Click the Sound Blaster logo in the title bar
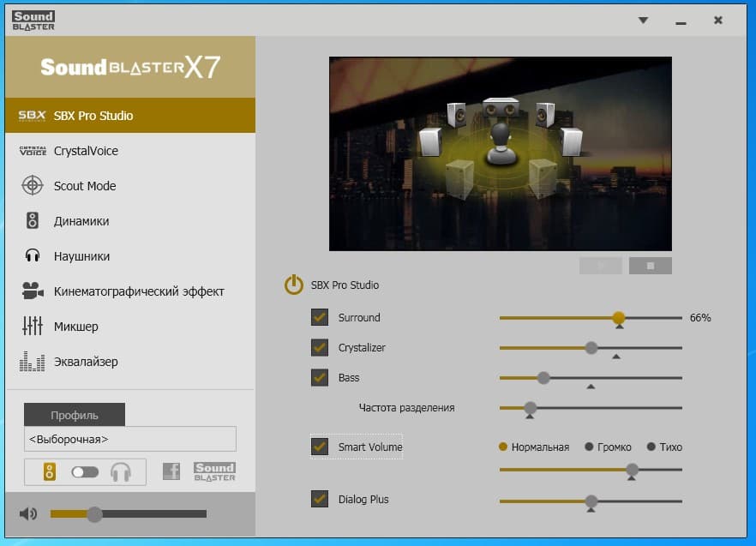 pos(33,21)
